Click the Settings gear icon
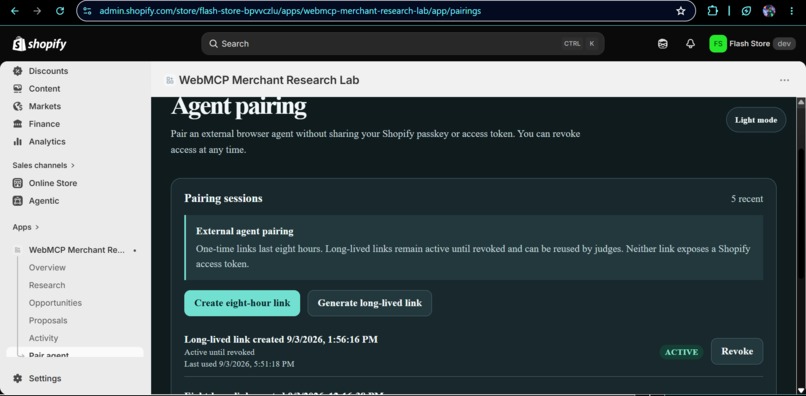This screenshot has width=806, height=396. (17, 378)
